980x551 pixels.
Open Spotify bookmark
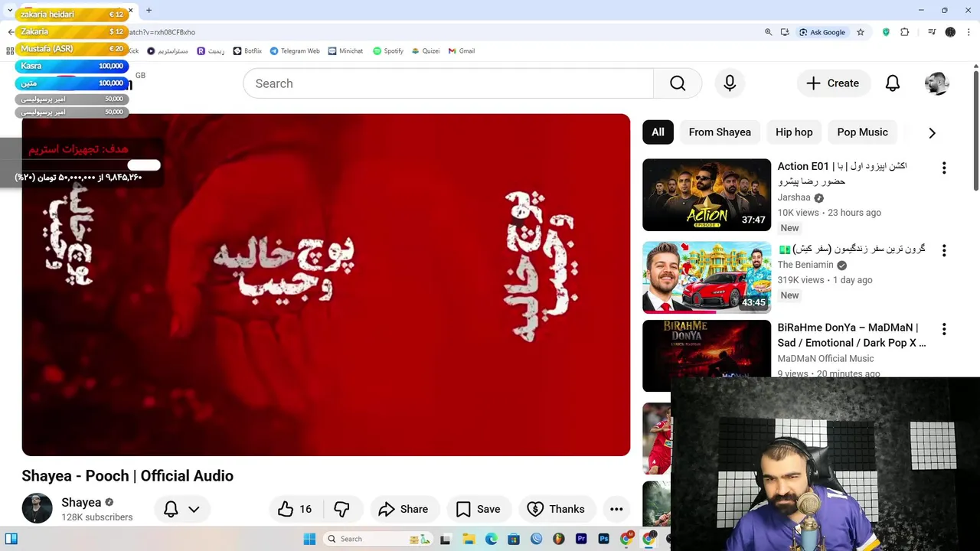pyautogui.click(x=388, y=51)
